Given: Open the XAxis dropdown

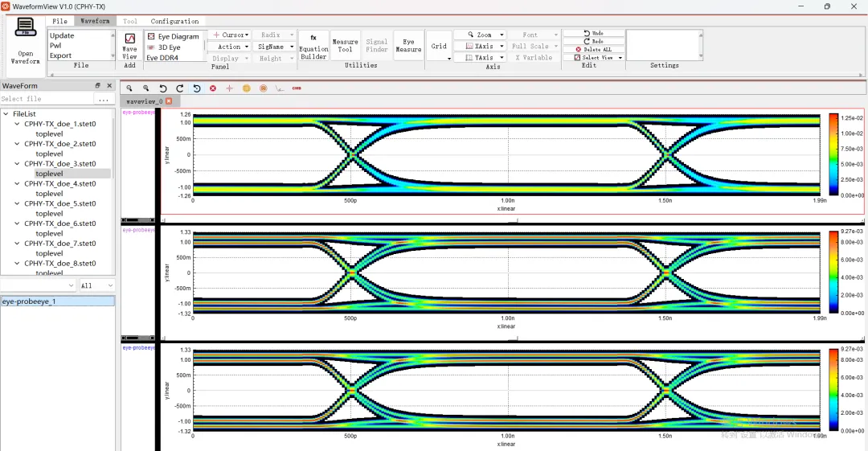Looking at the screenshot, I should coord(479,46).
